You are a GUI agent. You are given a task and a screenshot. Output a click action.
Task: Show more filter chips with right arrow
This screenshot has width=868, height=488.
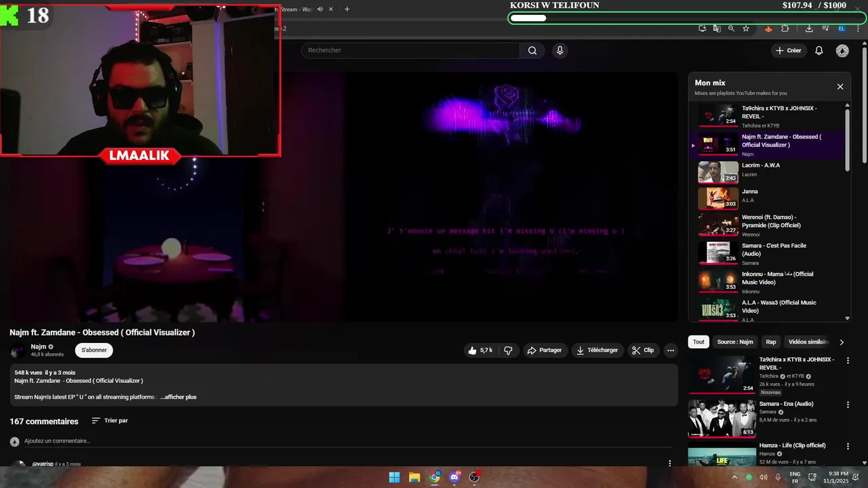pyautogui.click(x=842, y=342)
